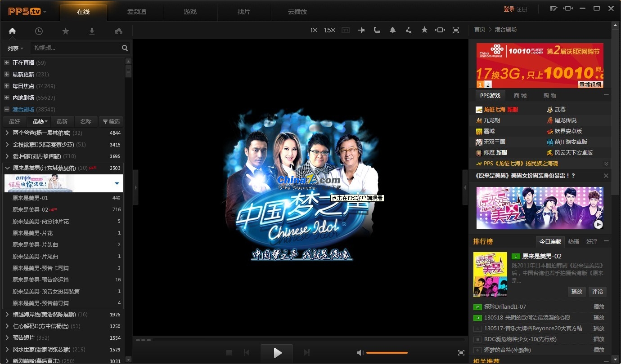Click the search magnifier icon
This screenshot has height=364, width=621.
(125, 48)
